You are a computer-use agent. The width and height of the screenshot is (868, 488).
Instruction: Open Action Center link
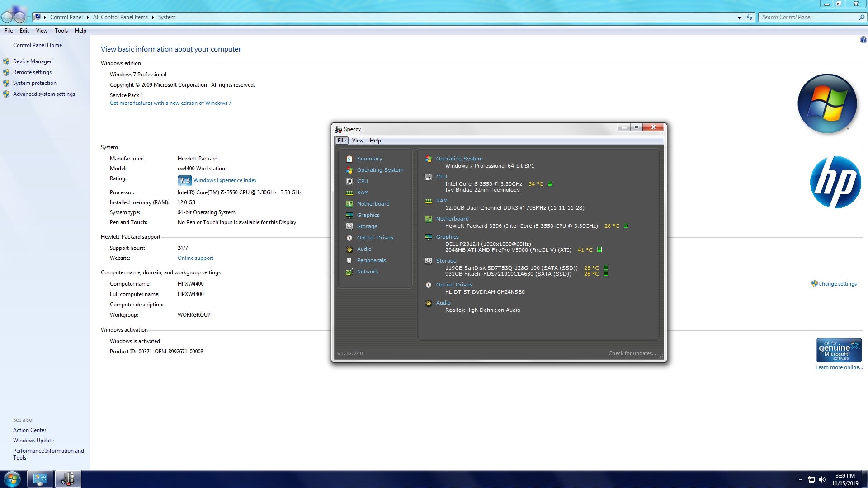29,430
